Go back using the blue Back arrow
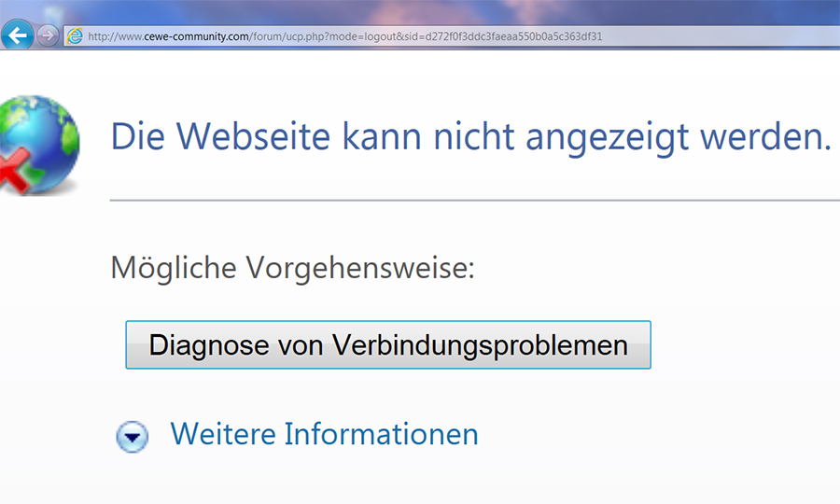Screen dimensions: 840x504 point(17,35)
